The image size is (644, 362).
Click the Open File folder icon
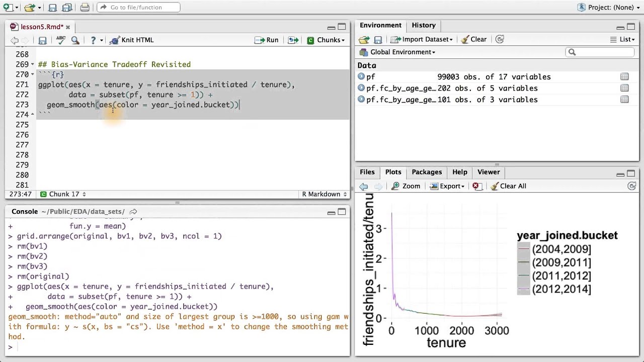click(x=30, y=8)
